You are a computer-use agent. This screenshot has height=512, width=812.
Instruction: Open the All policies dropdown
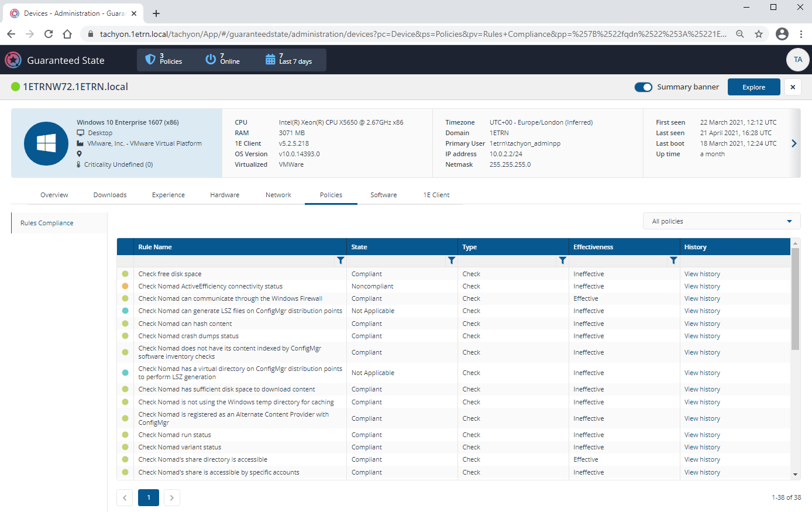[x=722, y=221]
